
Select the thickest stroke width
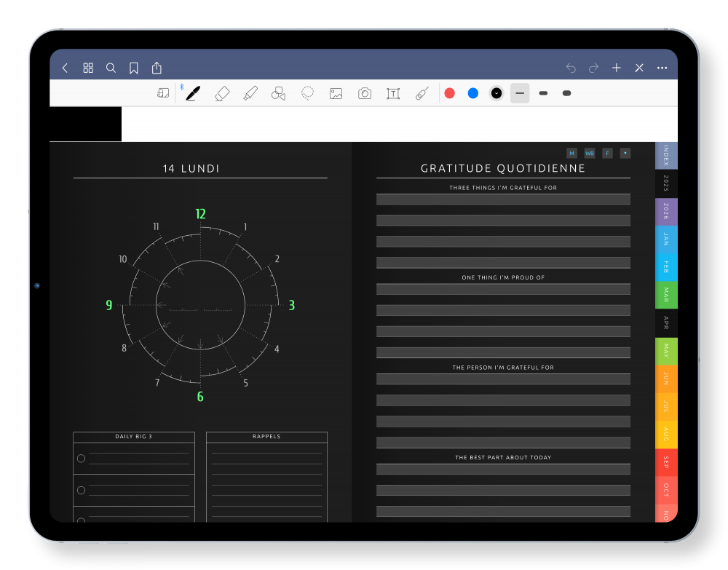click(566, 93)
